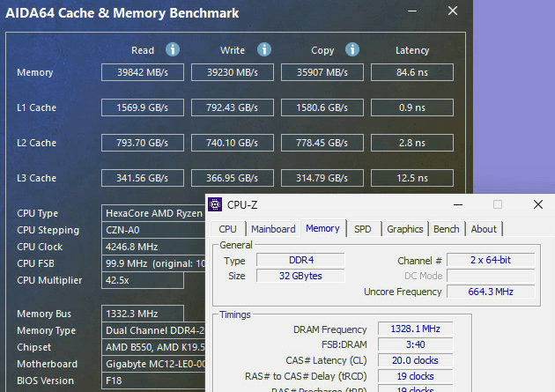This screenshot has height=392, width=555.
Task: Click the CPU Type field HexaCore AMD Ryzen
Action: pyautogui.click(x=153, y=213)
